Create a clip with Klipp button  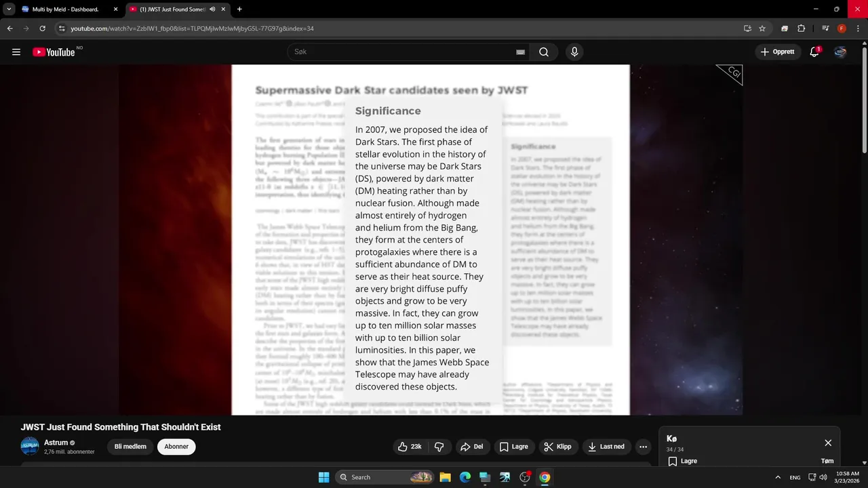pos(558,447)
